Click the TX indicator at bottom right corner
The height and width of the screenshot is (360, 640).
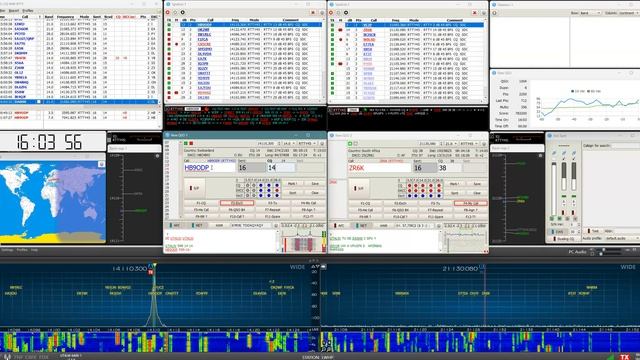click(624, 357)
